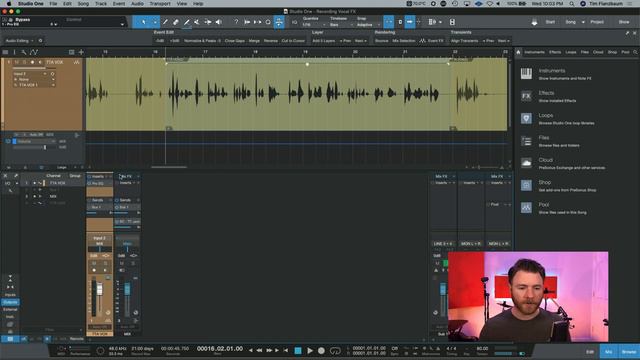Screen dimensions: 640x360
Task: Toggle the Snap button in toolbar
Action: coord(389,22)
